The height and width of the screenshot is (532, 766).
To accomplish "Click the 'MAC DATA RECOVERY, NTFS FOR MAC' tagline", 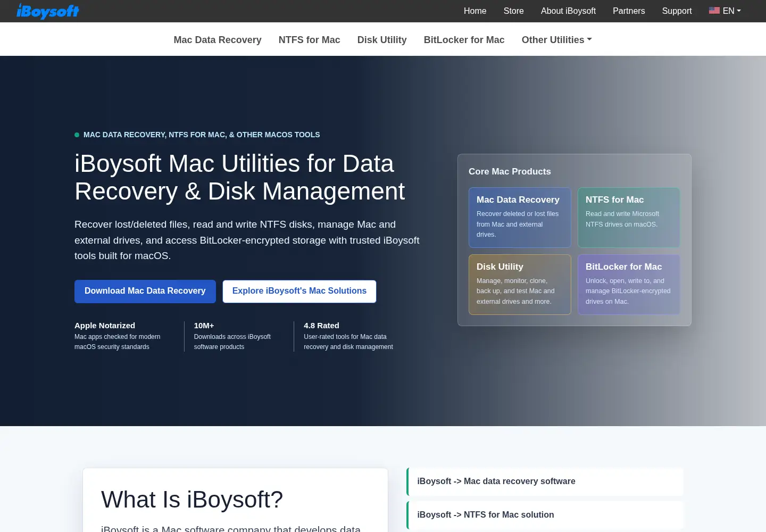I will [x=202, y=135].
